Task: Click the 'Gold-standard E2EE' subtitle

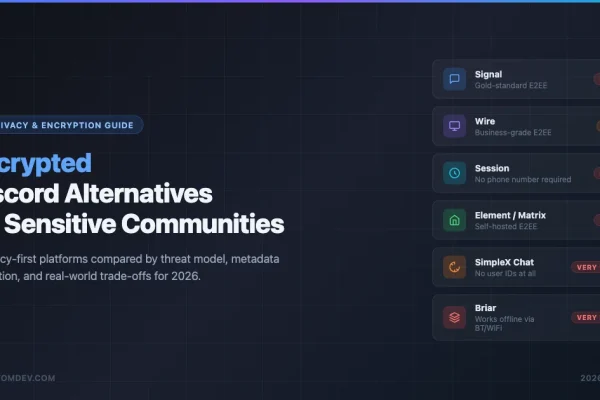Action: (x=511, y=86)
